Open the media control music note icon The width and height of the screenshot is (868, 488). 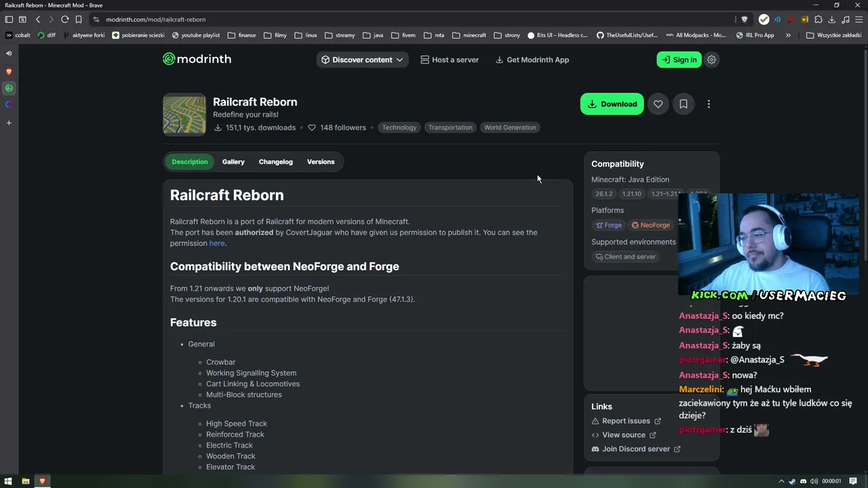(845, 20)
